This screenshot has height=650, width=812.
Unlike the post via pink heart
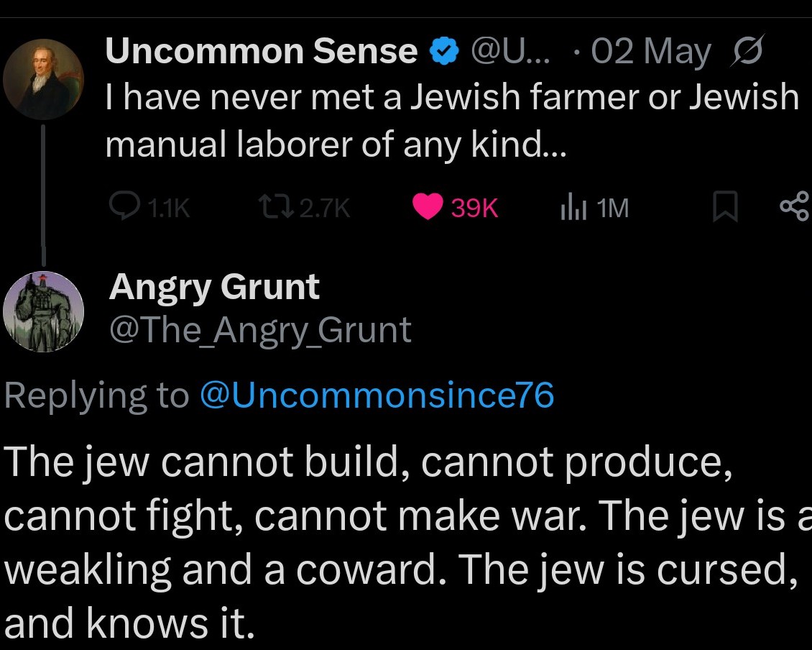tap(428, 206)
